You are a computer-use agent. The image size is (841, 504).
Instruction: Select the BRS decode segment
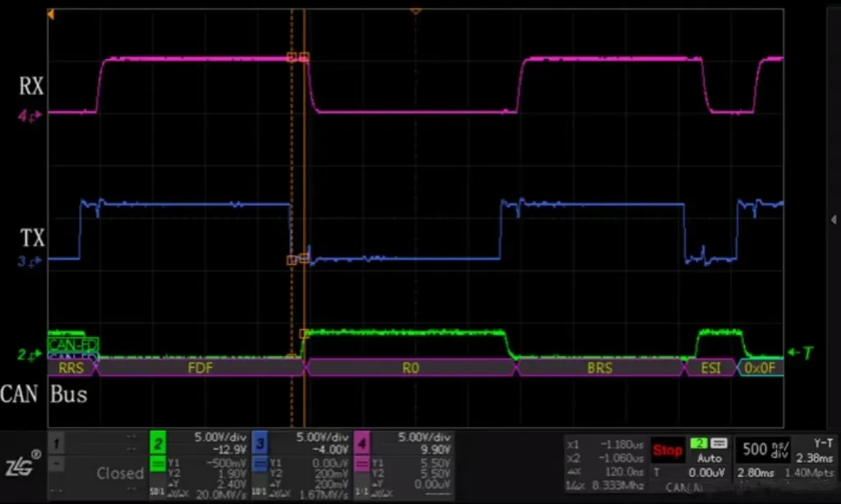tap(600, 368)
